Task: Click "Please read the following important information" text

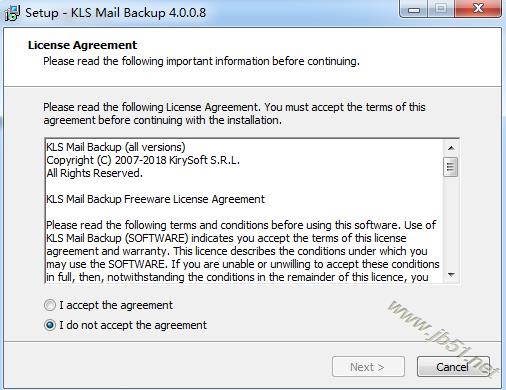Action: pyautogui.click(x=156, y=61)
